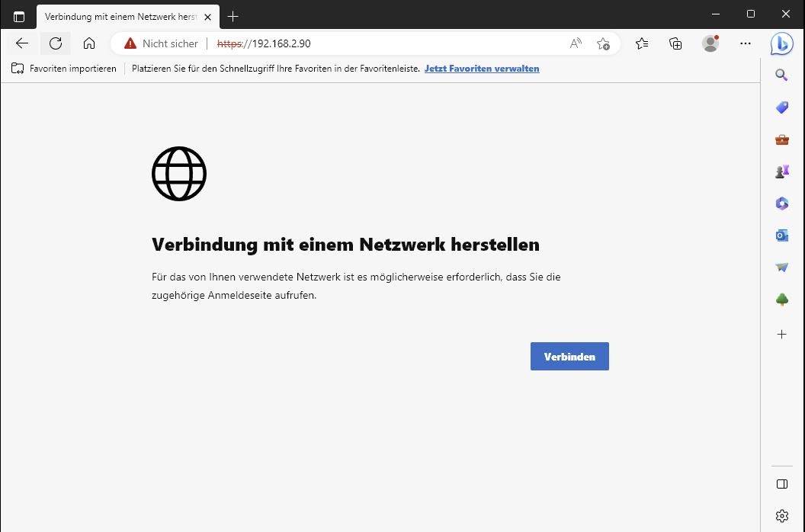The width and height of the screenshot is (805, 532).
Task: Open the browser profile menu
Action: click(x=710, y=43)
